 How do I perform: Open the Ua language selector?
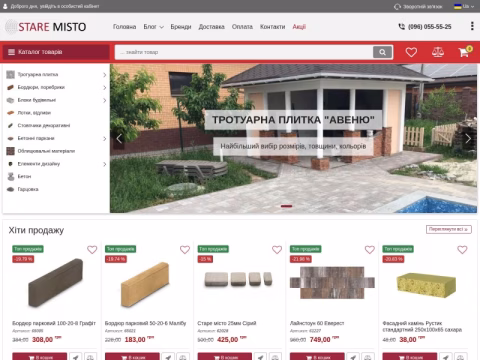(x=464, y=6)
